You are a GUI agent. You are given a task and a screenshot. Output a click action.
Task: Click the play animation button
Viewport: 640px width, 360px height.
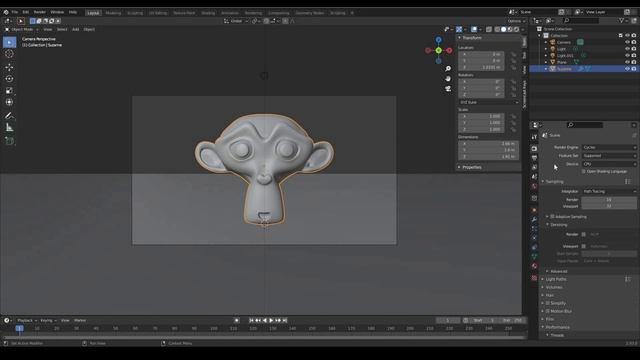pyautogui.click(x=271, y=320)
